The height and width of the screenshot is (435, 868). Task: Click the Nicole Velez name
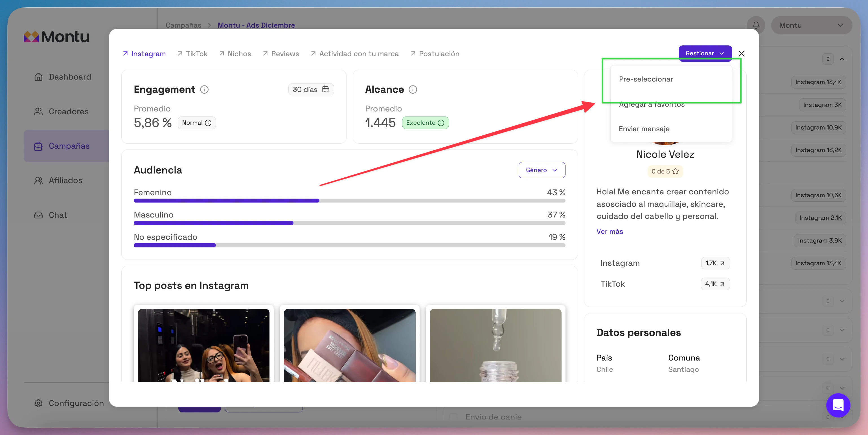tap(665, 154)
